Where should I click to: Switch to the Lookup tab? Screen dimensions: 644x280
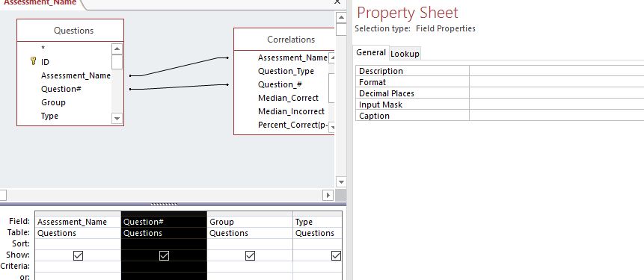tap(405, 54)
